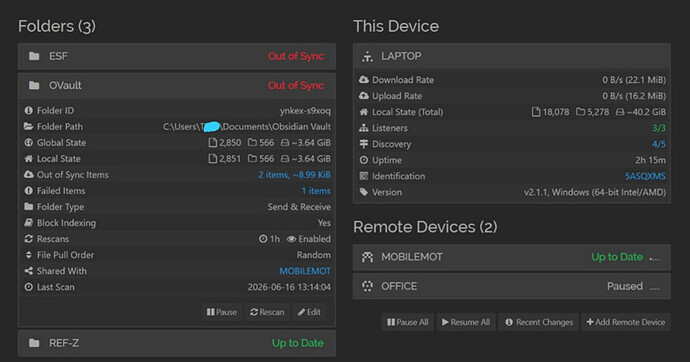Click the watcher Enabled eye icon
Viewport: 690px width, 362px height.
(x=291, y=239)
